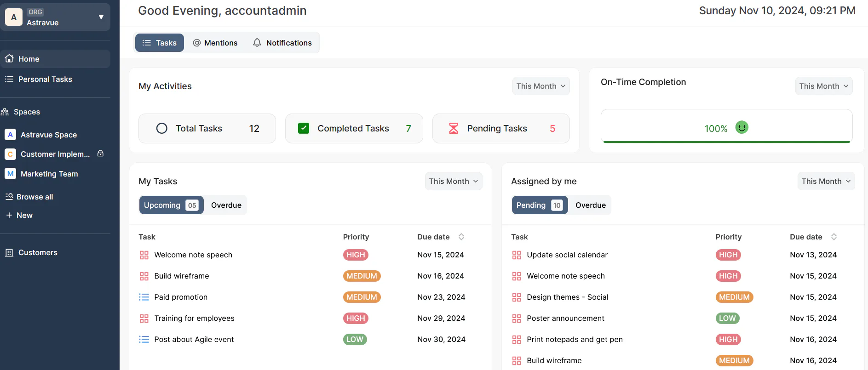Image resolution: width=868 pixels, height=370 pixels.
Task: Open On-Time Completion This Month dropdown
Action: (824, 86)
